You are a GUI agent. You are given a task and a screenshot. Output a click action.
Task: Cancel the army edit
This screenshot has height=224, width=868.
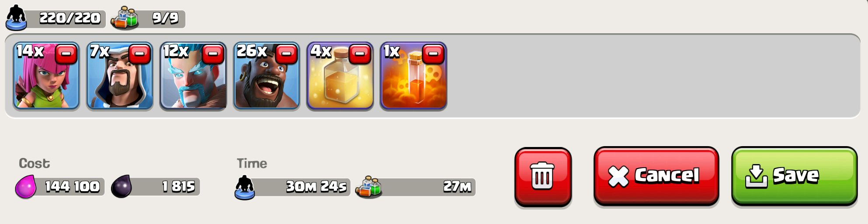pyautogui.click(x=656, y=176)
